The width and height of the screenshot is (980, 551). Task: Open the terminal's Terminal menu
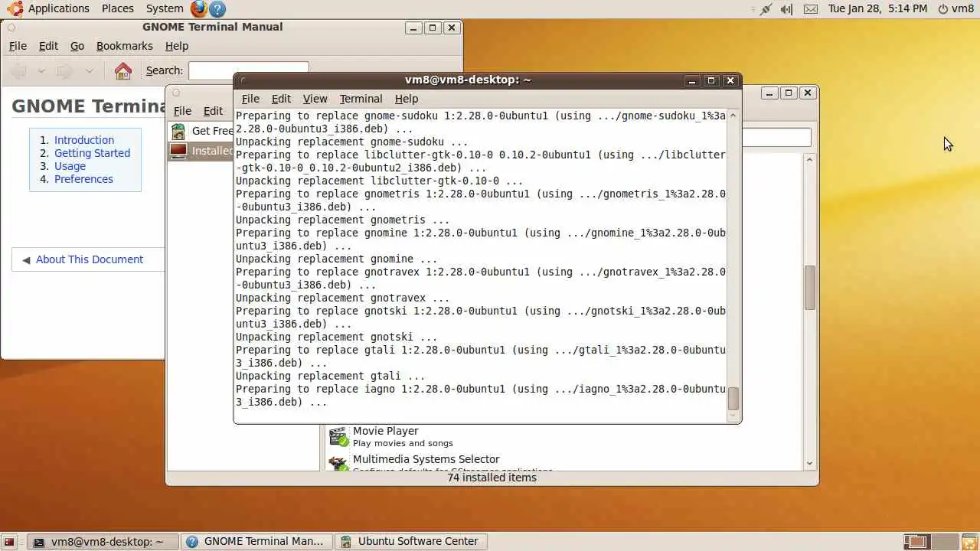click(361, 99)
